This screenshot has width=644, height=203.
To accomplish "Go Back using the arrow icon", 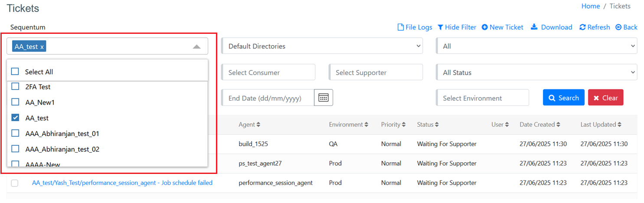I will (x=618, y=27).
